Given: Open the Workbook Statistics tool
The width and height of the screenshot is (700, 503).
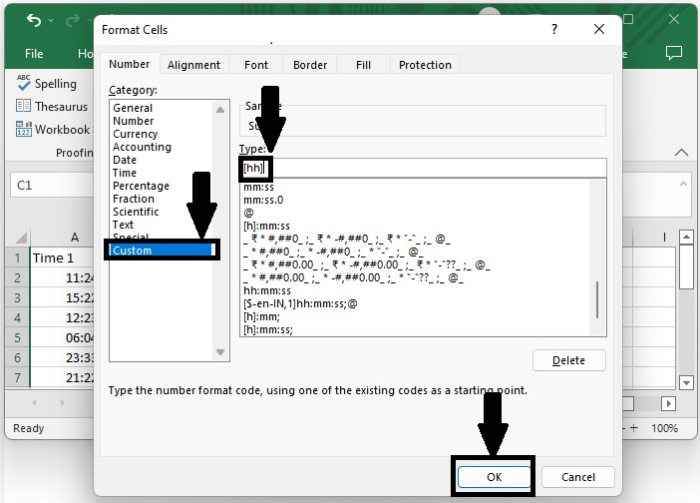Looking at the screenshot, I should (53, 129).
